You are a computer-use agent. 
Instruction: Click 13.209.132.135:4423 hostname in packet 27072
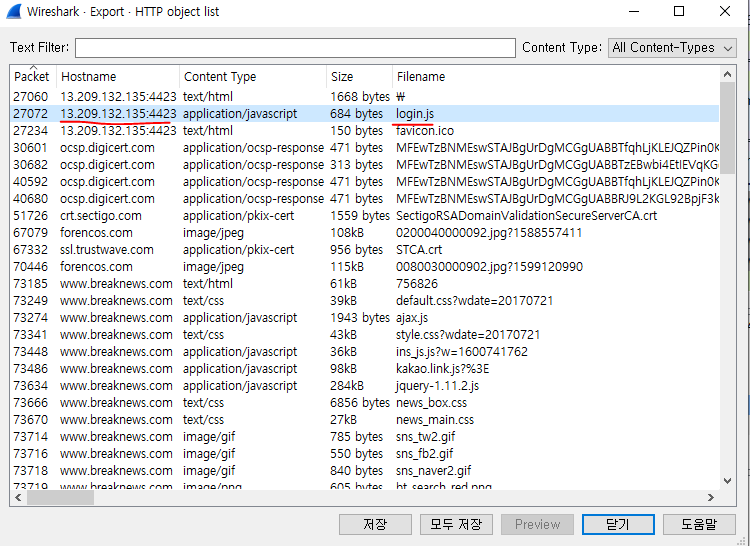pos(118,114)
